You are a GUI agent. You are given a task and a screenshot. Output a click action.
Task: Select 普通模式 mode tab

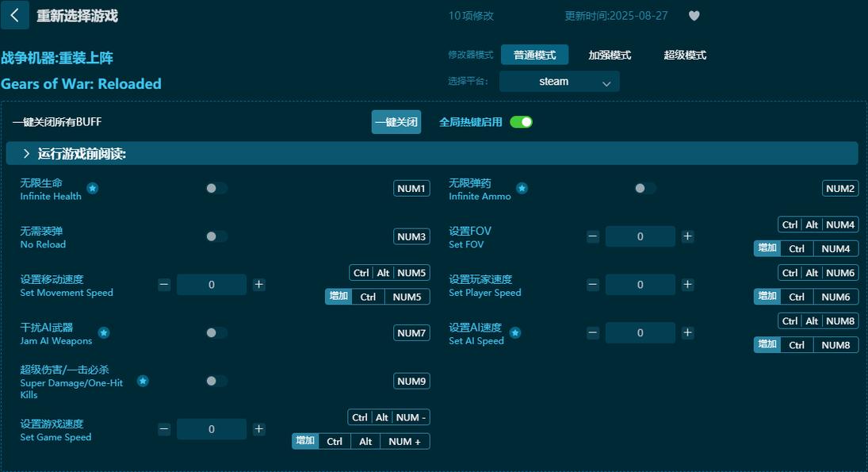click(534, 55)
